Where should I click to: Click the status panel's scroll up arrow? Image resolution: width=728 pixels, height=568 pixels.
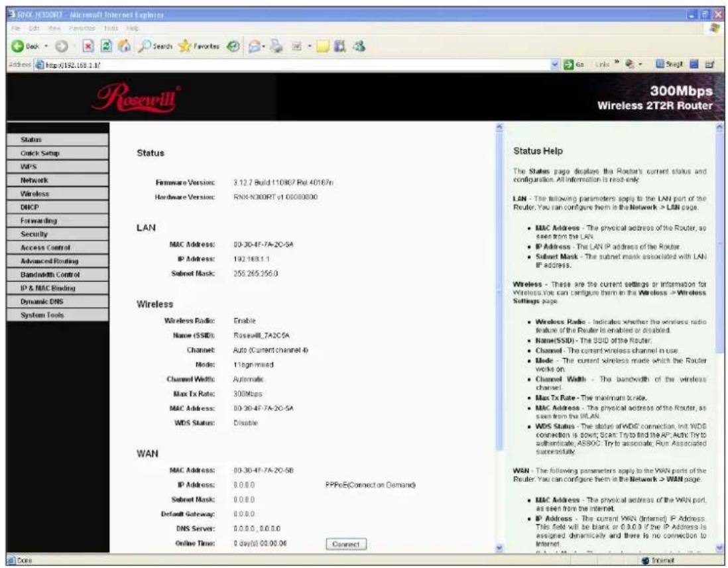tap(499, 127)
